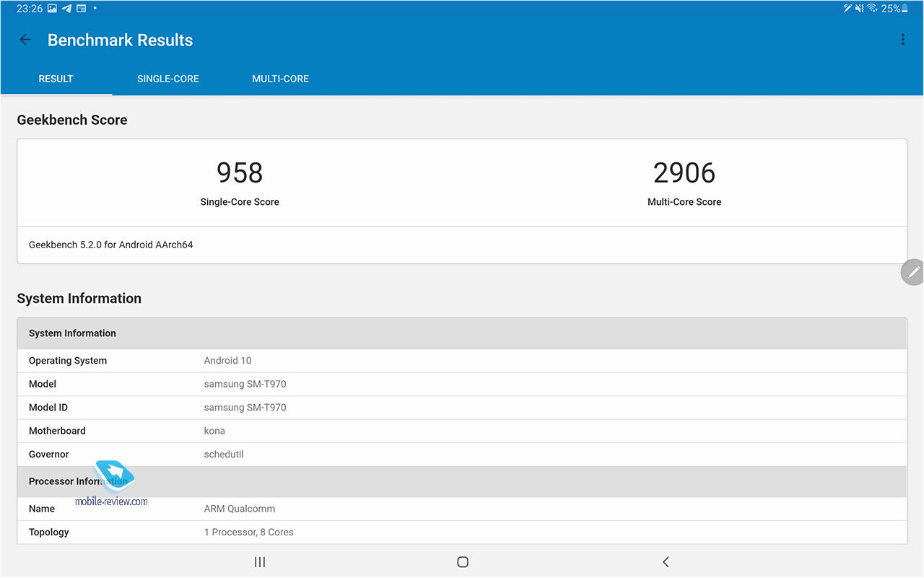This screenshot has height=578, width=924.
Task: Tap the Android back navigation button
Action: 666,562
